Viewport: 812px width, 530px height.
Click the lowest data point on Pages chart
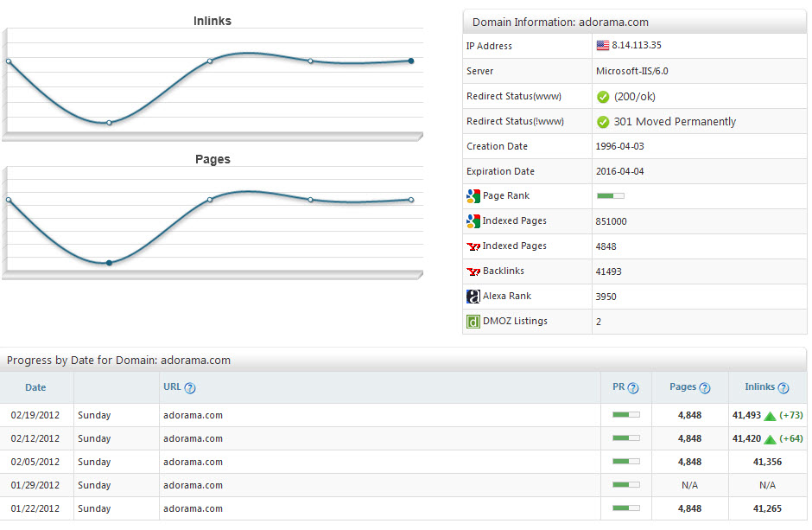109,262
